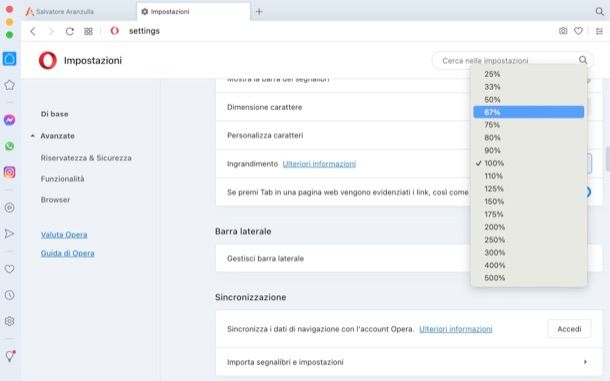Go back with the back arrow
The height and width of the screenshot is (381, 610).
33,31
